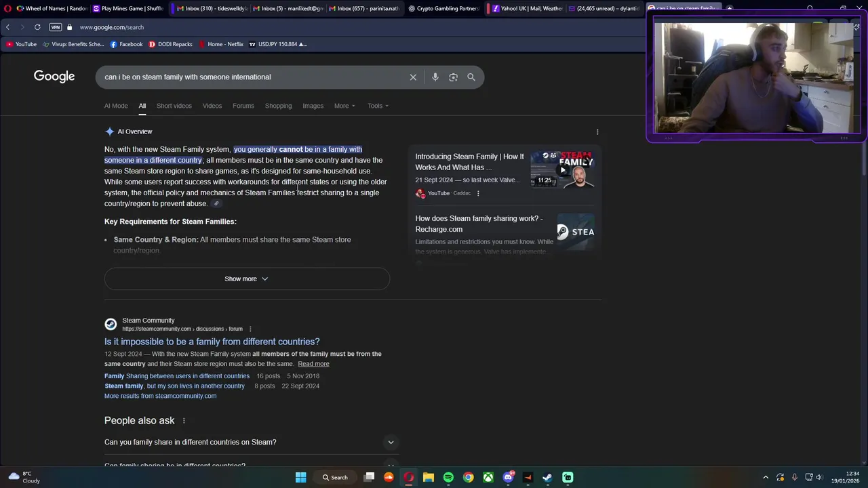
Task: Reload the page from the browser toolbar
Action: coord(37,27)
